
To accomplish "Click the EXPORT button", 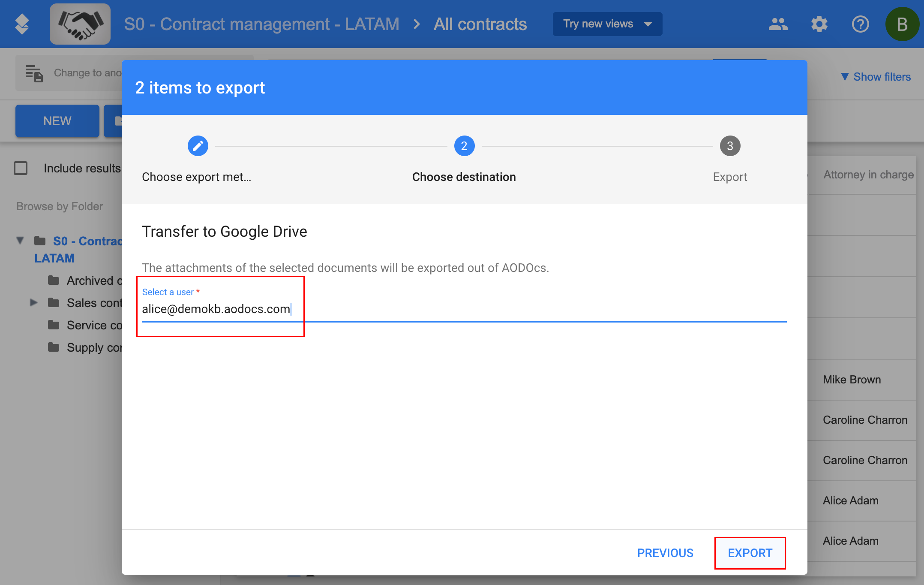I will coord(750,553).
